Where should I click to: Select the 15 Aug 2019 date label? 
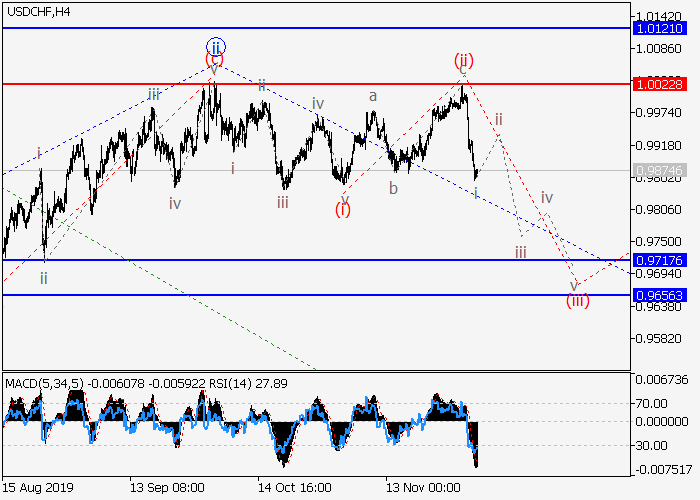pos(37,489)
